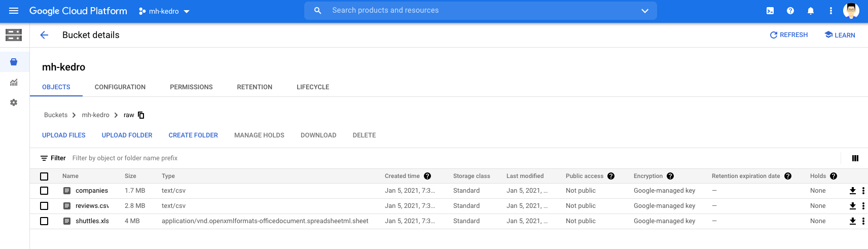868x249 pixels.
Task: Open column display options icon
Action: click(855, 158)
